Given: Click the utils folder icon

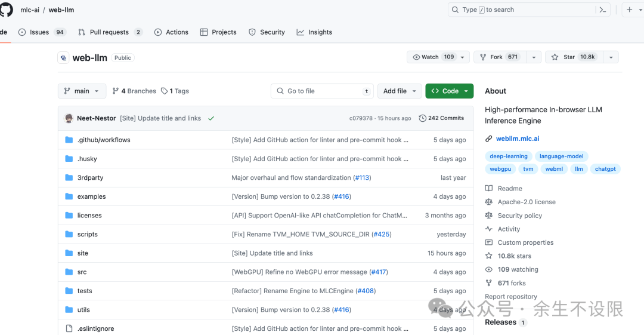Looking at the screenshot, I should [69, 310].
